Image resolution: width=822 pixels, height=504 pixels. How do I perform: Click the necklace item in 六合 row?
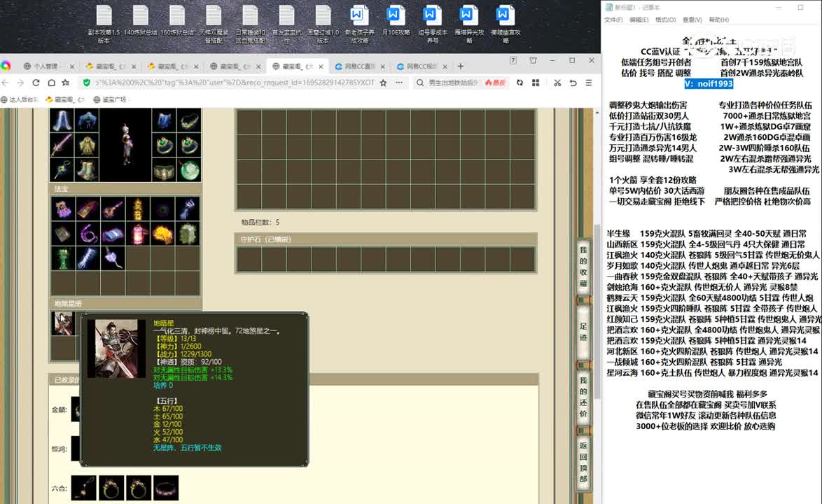coord(84,488)
